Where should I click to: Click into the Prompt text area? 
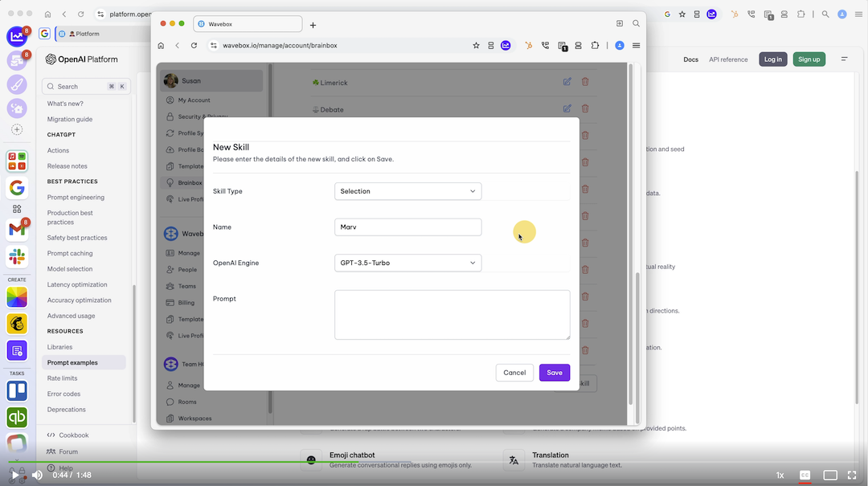tap(452, 315)
